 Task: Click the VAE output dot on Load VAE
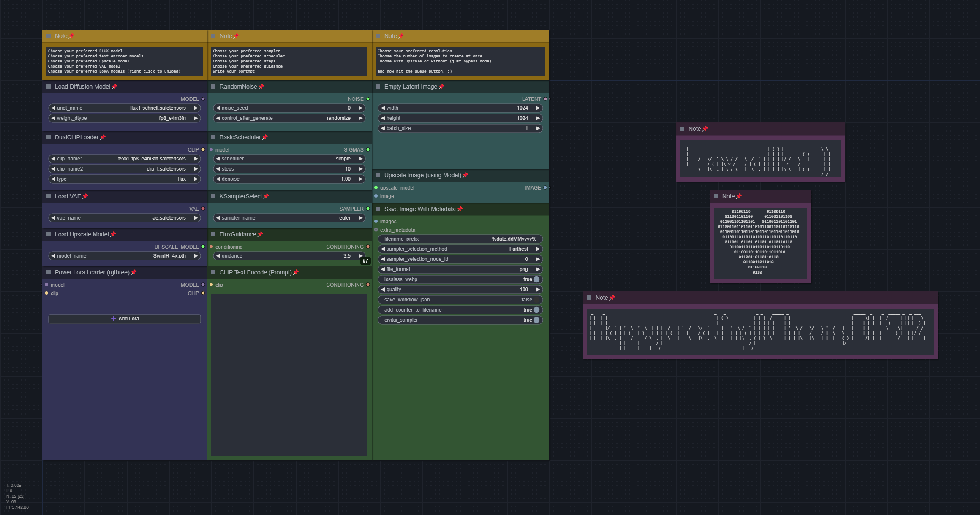coord(203,209)
